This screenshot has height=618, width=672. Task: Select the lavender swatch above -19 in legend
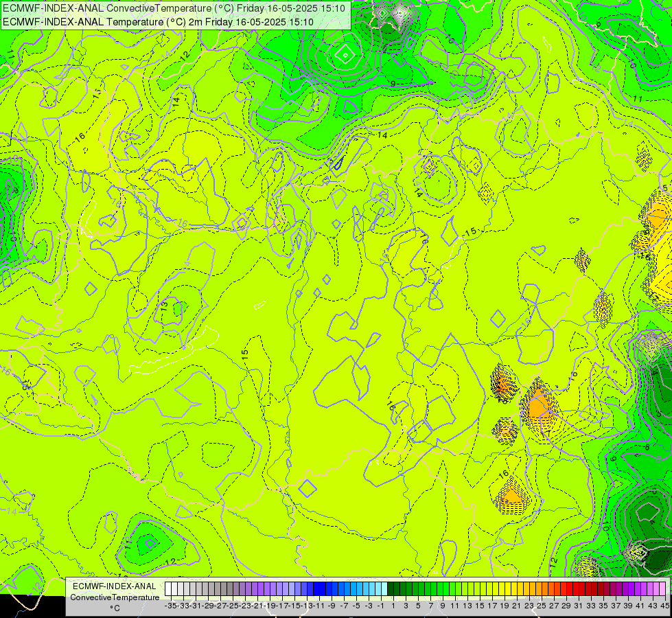click(x=273, y=588)
